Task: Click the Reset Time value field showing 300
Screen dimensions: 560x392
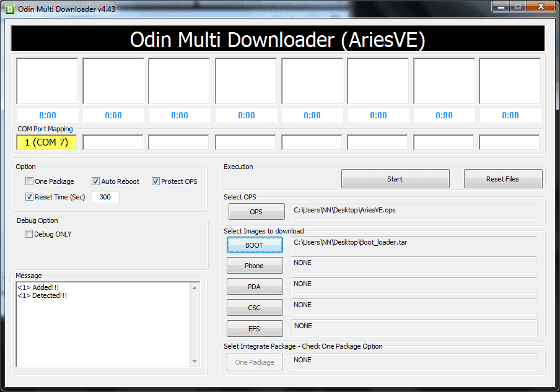Action: pyautogui.click(x=105, y=197)
